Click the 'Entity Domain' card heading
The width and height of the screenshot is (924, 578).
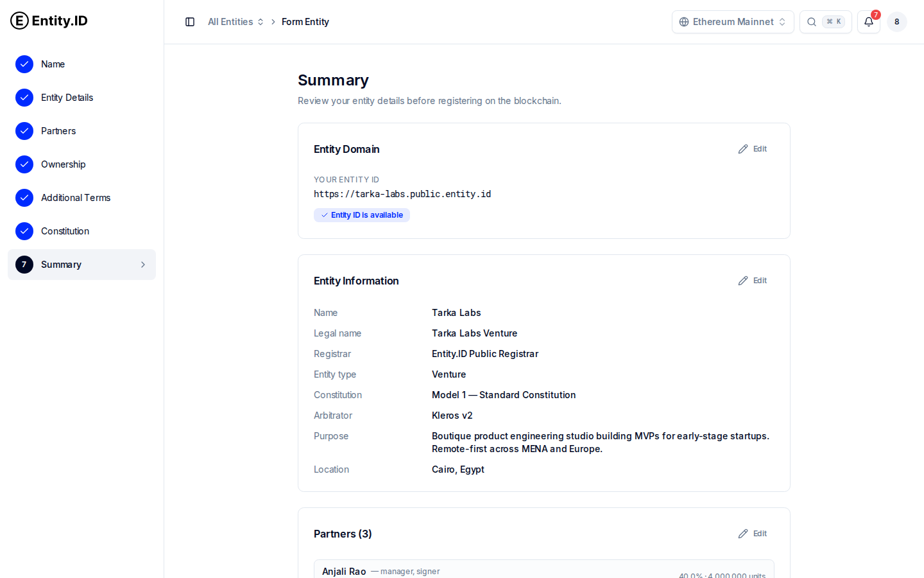click(346, 149)
